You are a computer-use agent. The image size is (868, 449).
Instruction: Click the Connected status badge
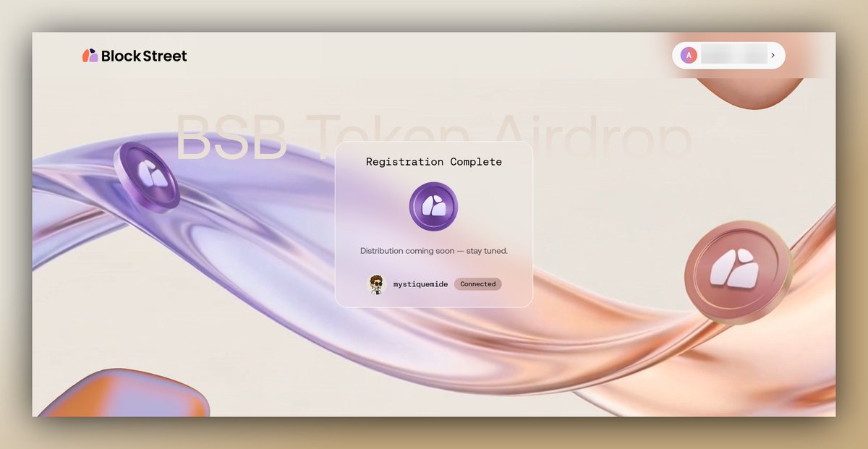point(478,284)
